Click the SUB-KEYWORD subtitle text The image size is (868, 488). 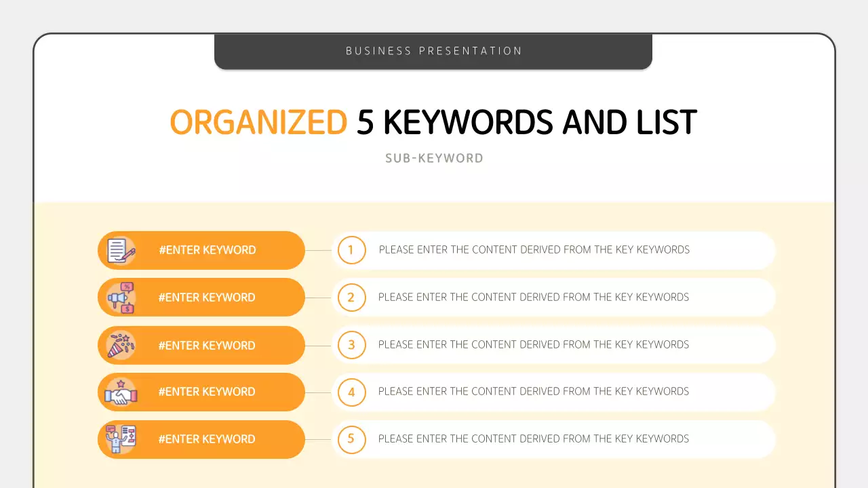pos(434,159)
